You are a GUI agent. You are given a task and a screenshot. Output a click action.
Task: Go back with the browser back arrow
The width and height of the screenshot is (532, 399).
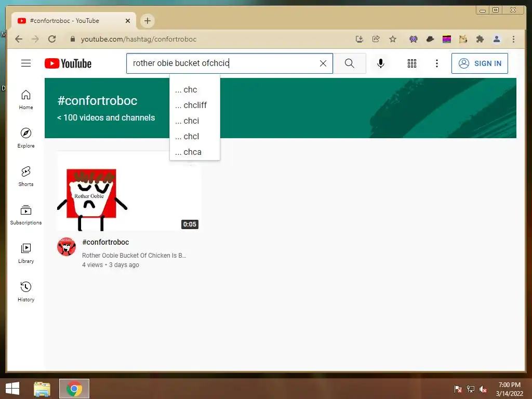tap(19, 39)
